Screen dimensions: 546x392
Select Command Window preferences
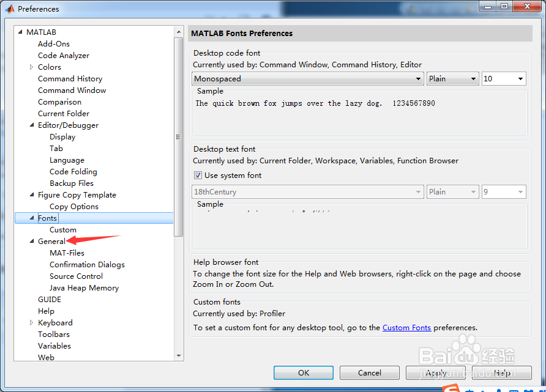click(72, 90)
